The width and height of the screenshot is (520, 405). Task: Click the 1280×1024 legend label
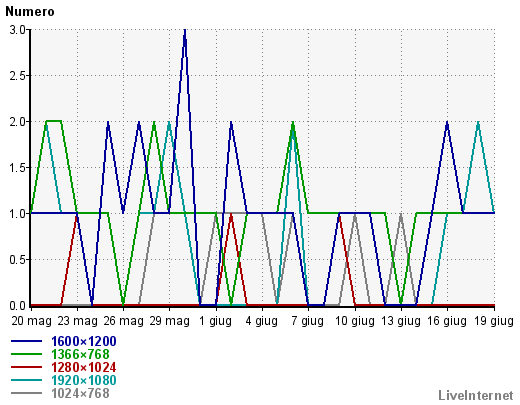coord(84,367)
